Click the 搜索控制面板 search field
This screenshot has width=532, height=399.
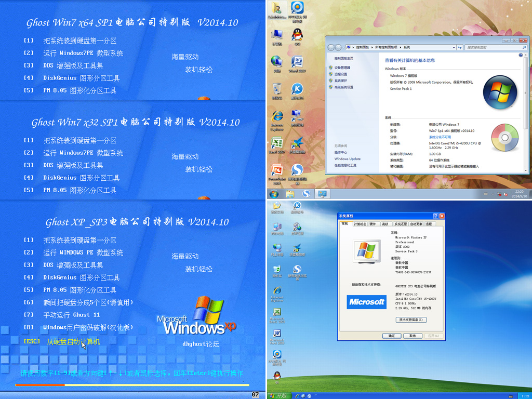tap(496, 47)
